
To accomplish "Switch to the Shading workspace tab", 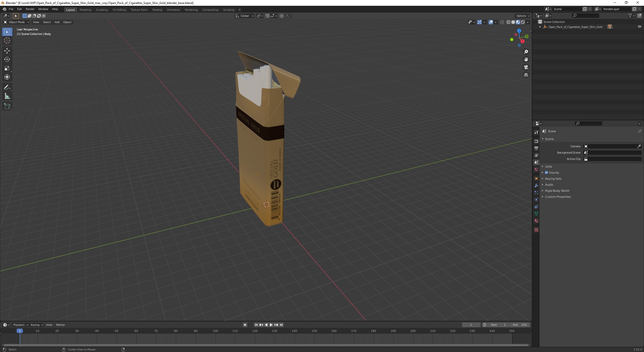I will tap(157, 10).
